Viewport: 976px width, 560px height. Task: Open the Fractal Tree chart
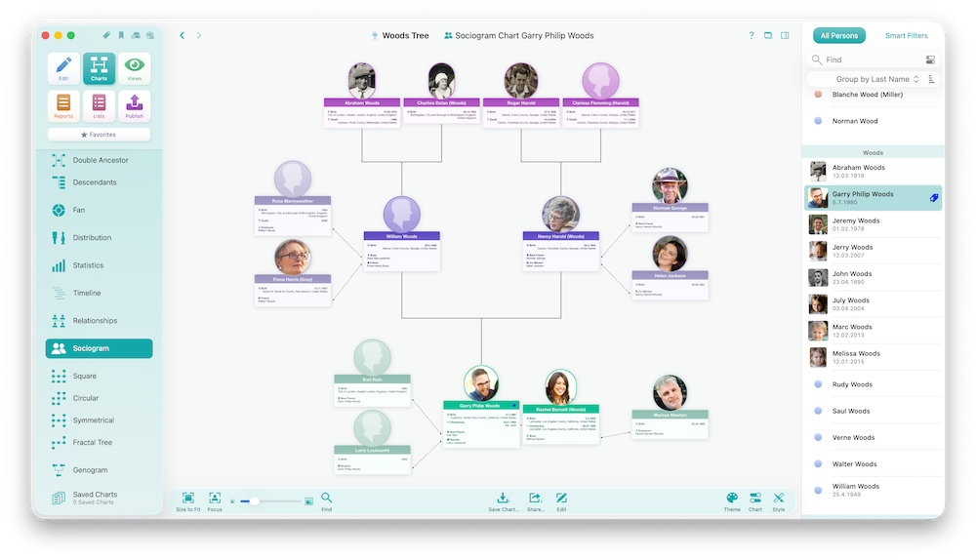coord(93,442)
